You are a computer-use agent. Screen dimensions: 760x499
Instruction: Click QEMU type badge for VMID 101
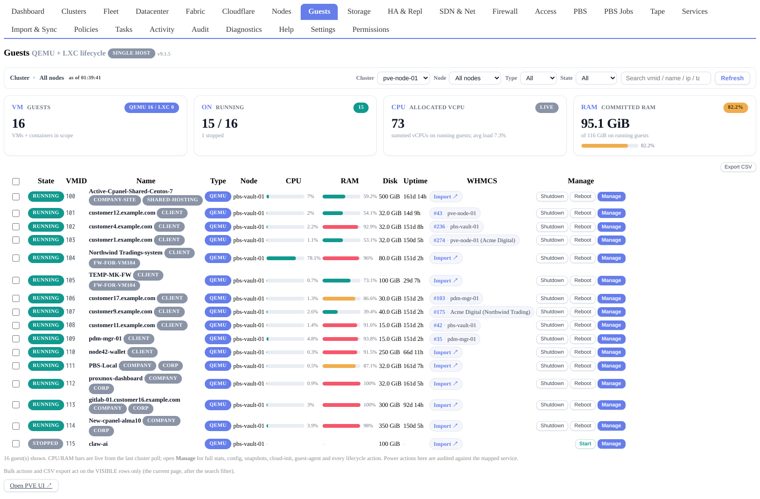[218, 213]
